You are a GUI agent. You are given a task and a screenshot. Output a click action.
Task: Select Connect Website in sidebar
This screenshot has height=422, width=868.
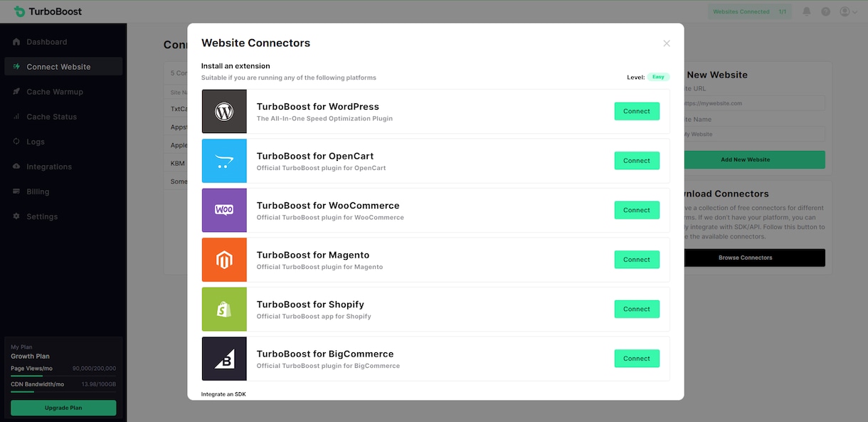[x=63, y=67]
